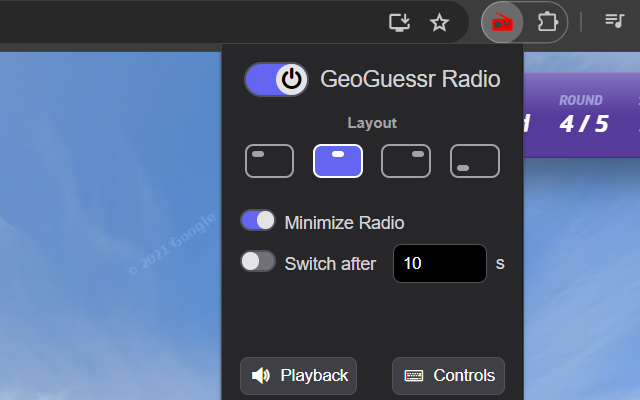Open the media controls music icon
Image resolution: width=640 pixels, height=400 pixels.
[615, 20]
